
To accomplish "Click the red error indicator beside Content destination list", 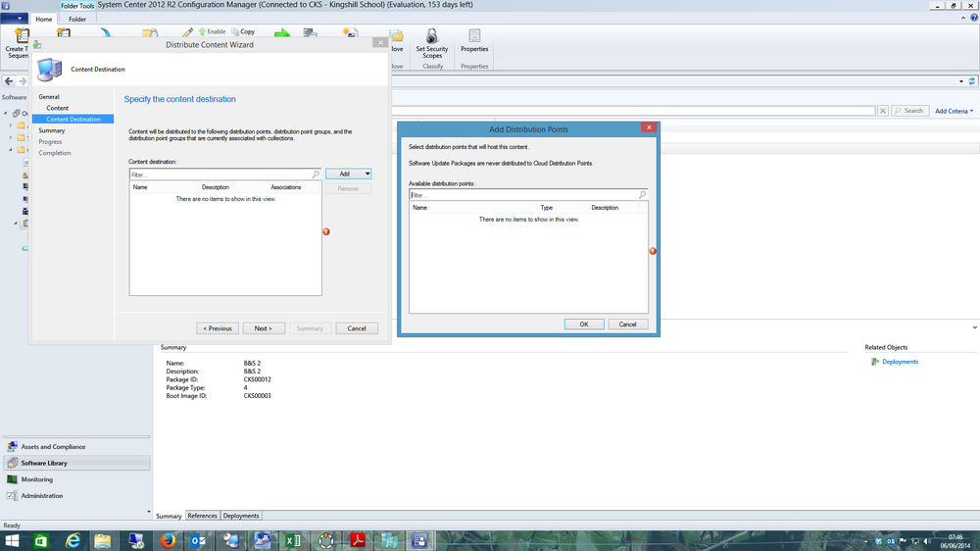I will click(326, 231).
